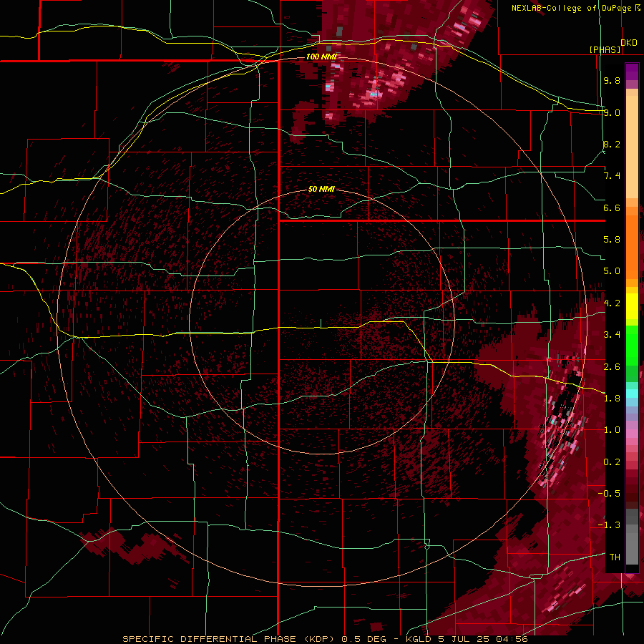Click the 4.2 scale value
The width and height of the screenshot is (644, 644).
pyautogui.click(x=612, y=303)
